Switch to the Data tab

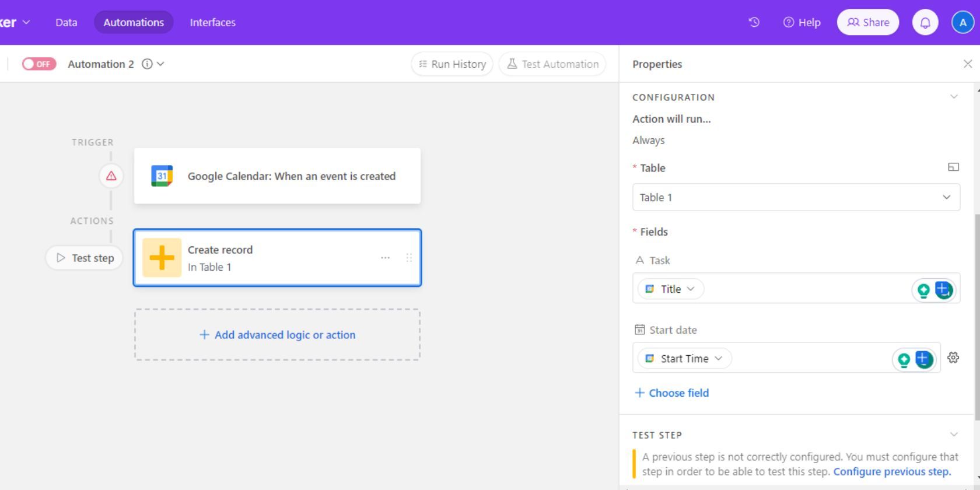66,22
